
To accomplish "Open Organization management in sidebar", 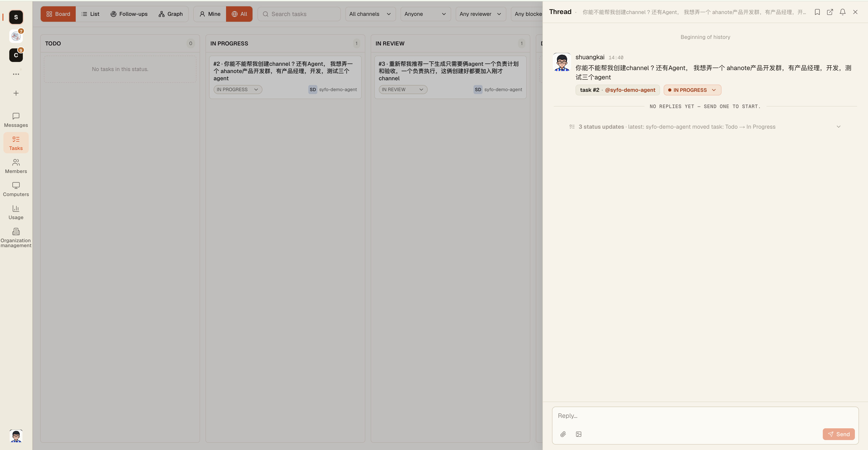I will click(16, 238).
